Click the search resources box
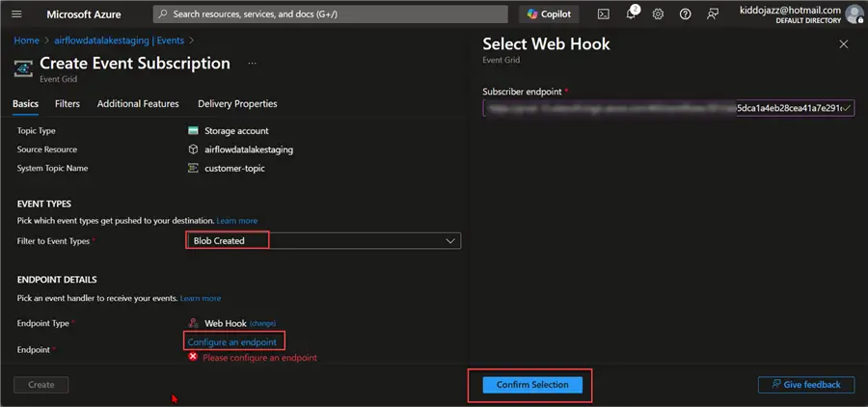Viewport: 868px width, 407px height. point(331,14)
